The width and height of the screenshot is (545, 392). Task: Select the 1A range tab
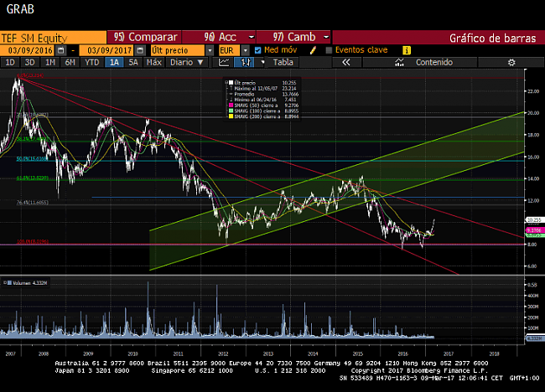[x=114, y=63]
